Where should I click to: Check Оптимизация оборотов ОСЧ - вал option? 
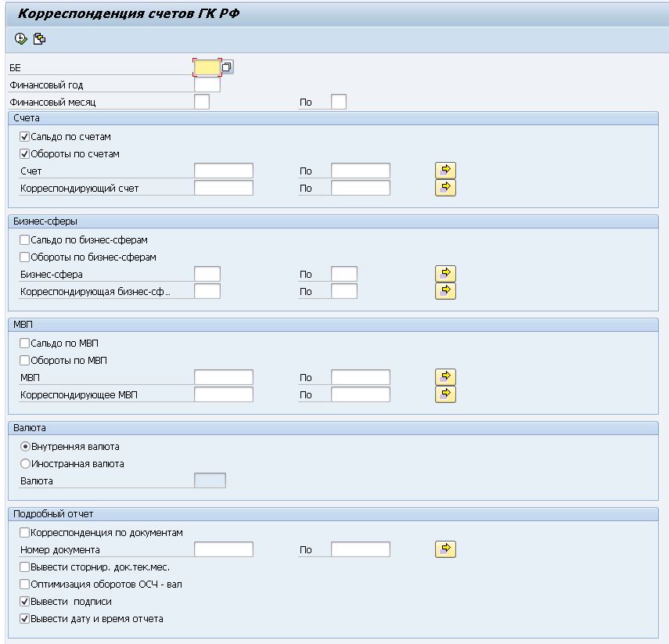[x=25, y=585]
